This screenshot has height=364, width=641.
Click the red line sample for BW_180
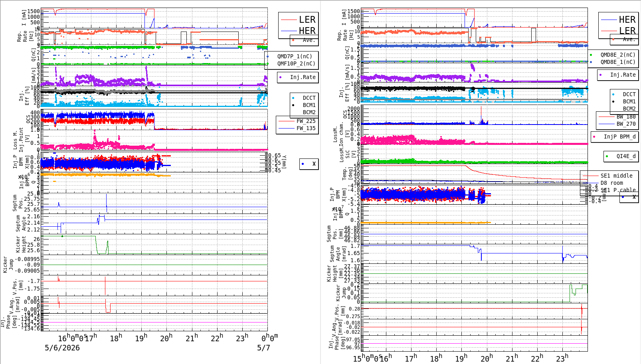(607, 117)
